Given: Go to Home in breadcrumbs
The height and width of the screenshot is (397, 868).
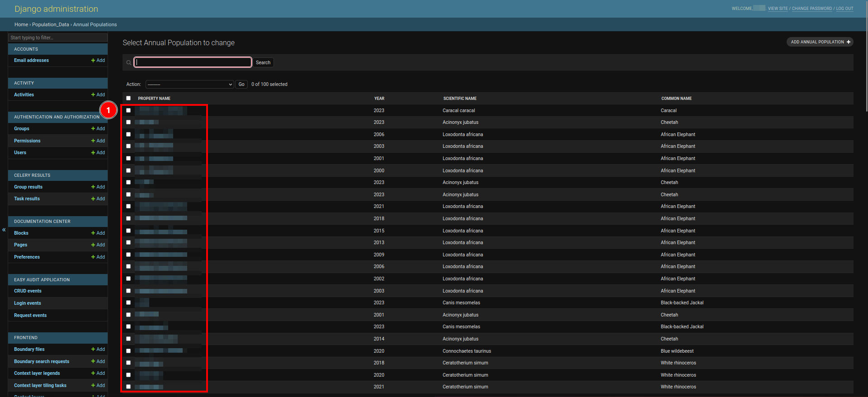Looking at the screenshot, I should tap(21, 25).
